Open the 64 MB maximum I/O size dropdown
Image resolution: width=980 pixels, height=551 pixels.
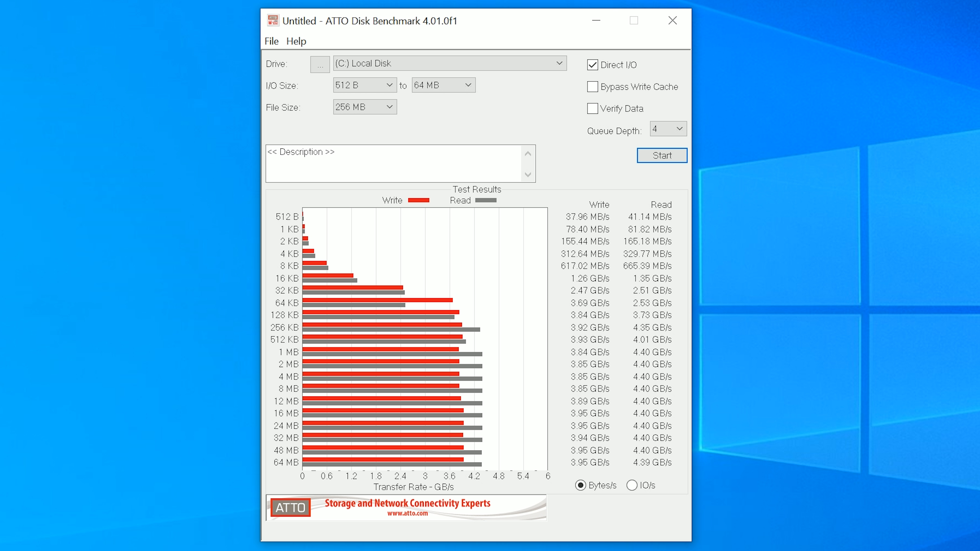444,85
